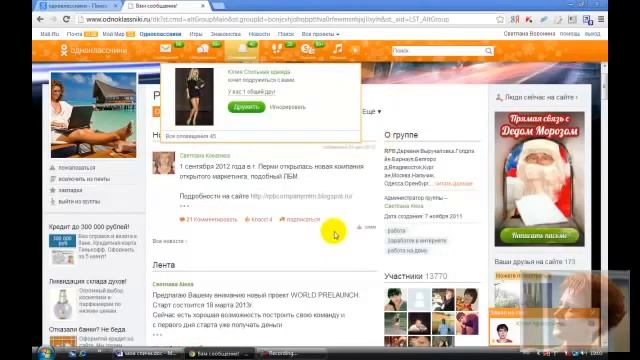Open Новости in the top bar

click(259, 34)
